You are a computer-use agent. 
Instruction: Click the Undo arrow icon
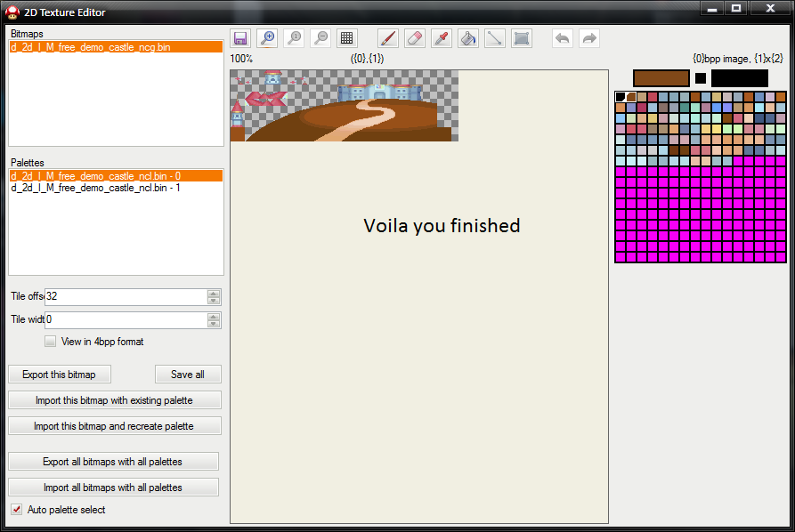click(563, 38)
